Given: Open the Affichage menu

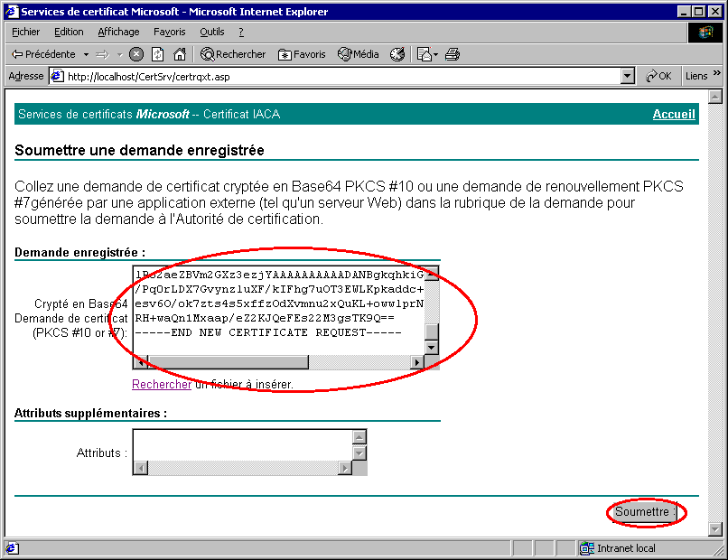Looking at the screenshot, I should [x=118, y=32].
